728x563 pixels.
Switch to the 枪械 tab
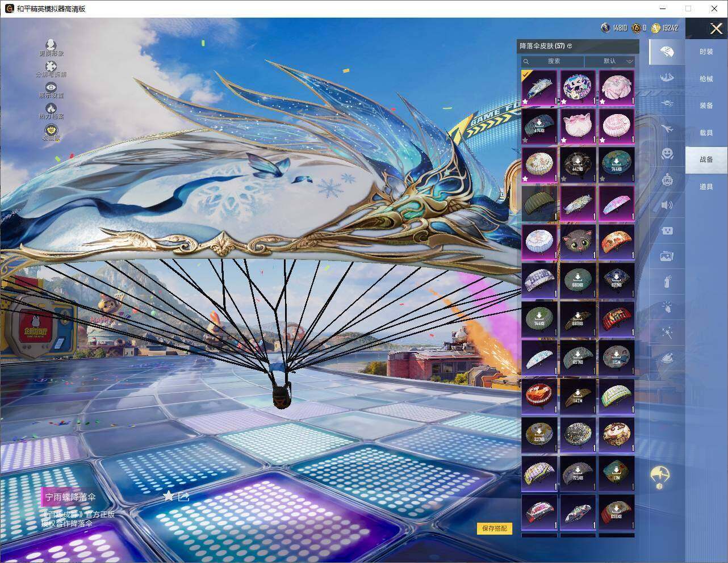coord(706,79)
